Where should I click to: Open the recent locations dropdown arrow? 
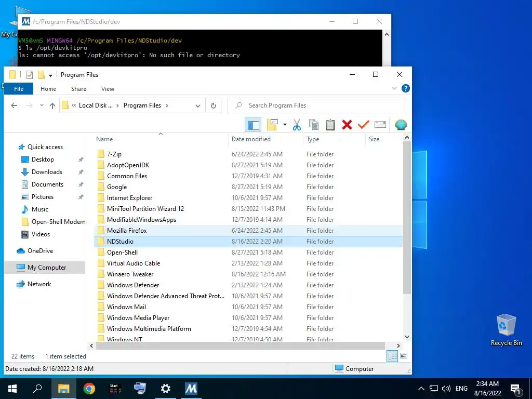(x=42, y=105)
